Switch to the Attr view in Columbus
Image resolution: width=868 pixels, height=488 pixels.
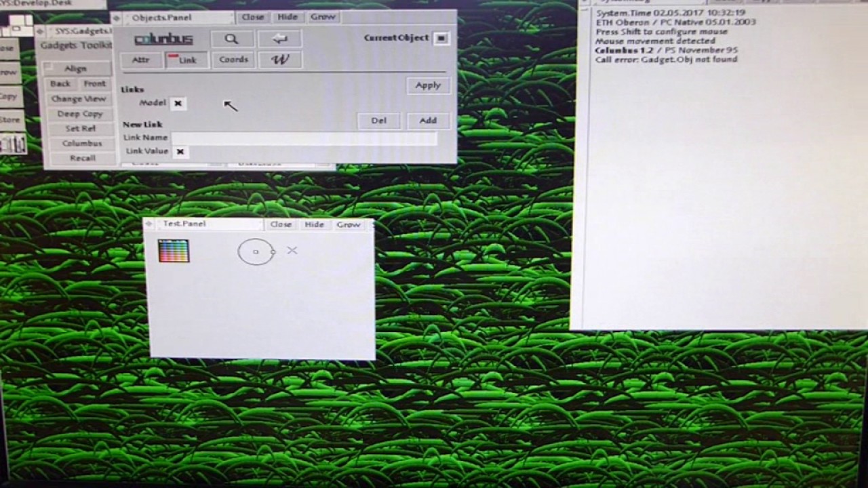[140, 60]
